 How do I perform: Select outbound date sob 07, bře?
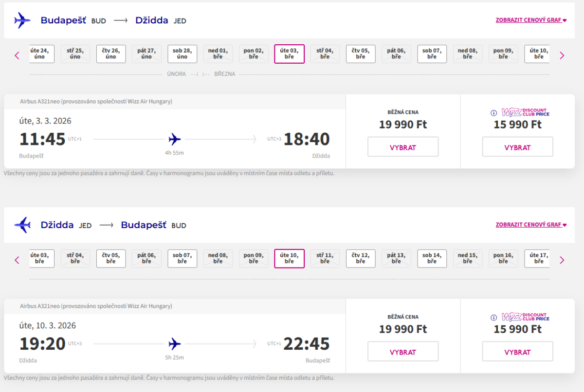point(432,54)
